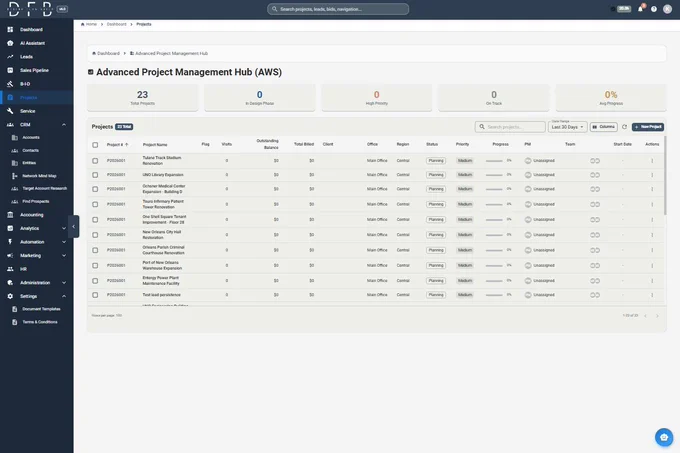Open Contacts under CRM
This screenshot has width=680, height=453.
(x=36, y=150)
